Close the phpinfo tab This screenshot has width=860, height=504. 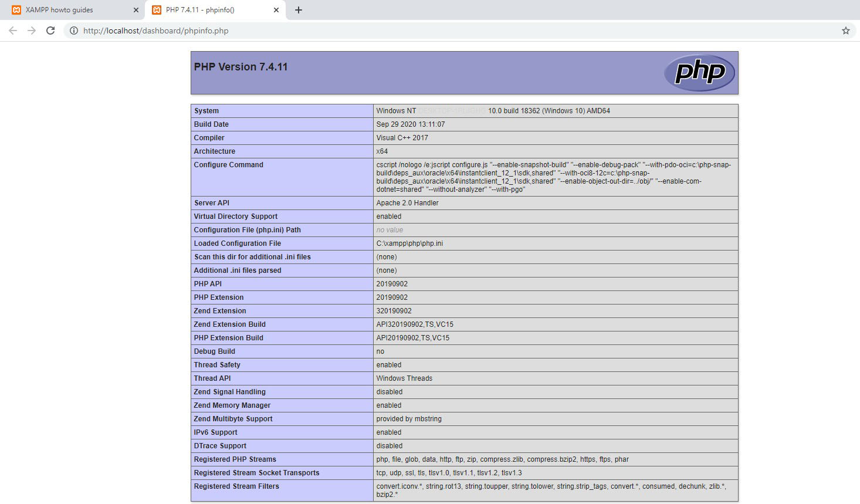[276, 9]
